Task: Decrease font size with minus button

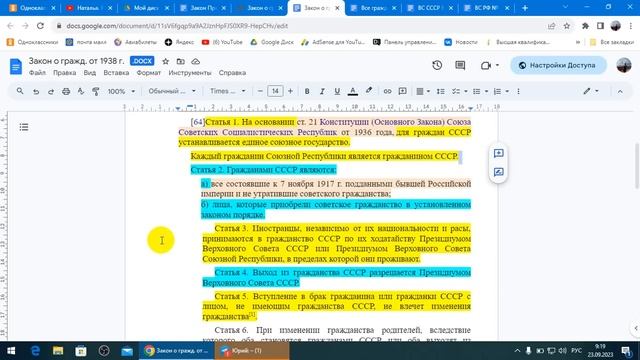Action: pos(260,91)
